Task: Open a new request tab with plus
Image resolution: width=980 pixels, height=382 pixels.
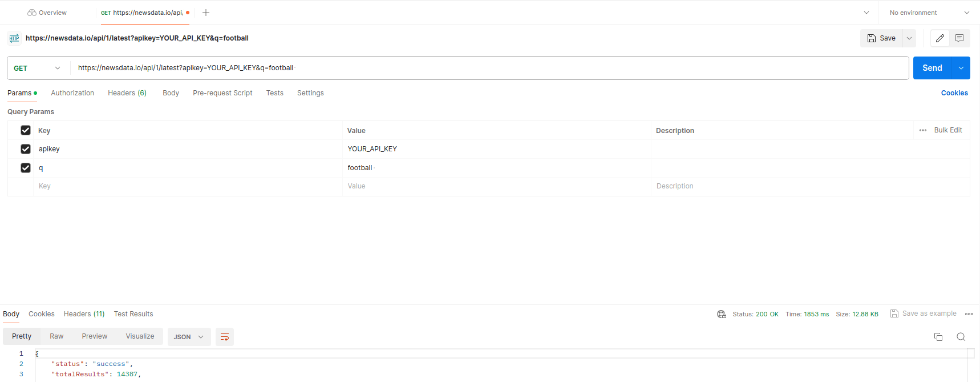Action: [206, 13]
